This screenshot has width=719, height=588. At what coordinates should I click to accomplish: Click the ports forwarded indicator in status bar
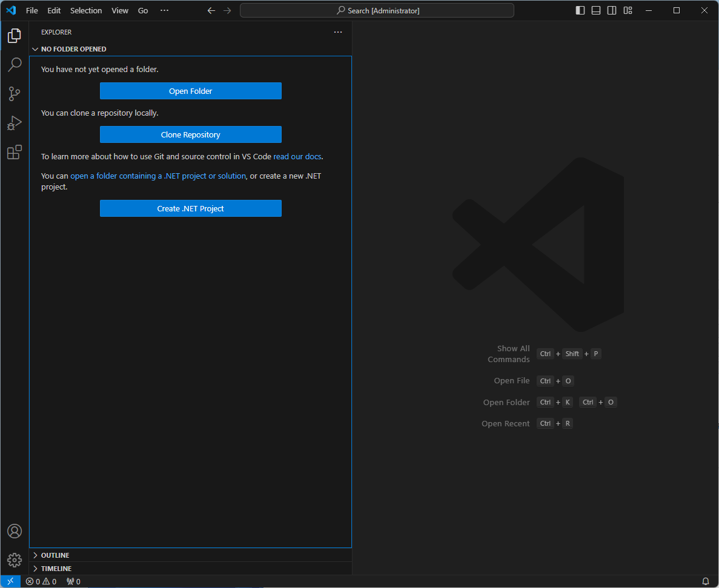click(x=73, y=581)
